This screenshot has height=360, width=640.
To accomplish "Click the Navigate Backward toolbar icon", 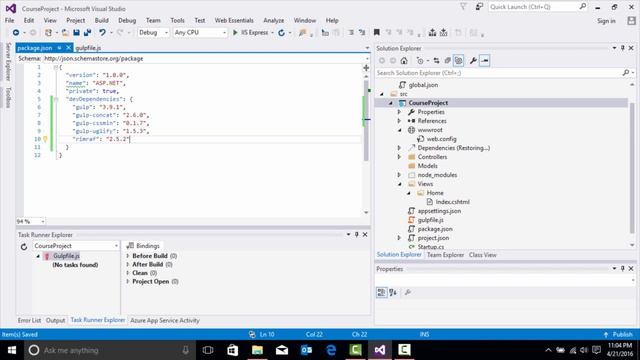I will pyautogui.click(x=16, y=33).
